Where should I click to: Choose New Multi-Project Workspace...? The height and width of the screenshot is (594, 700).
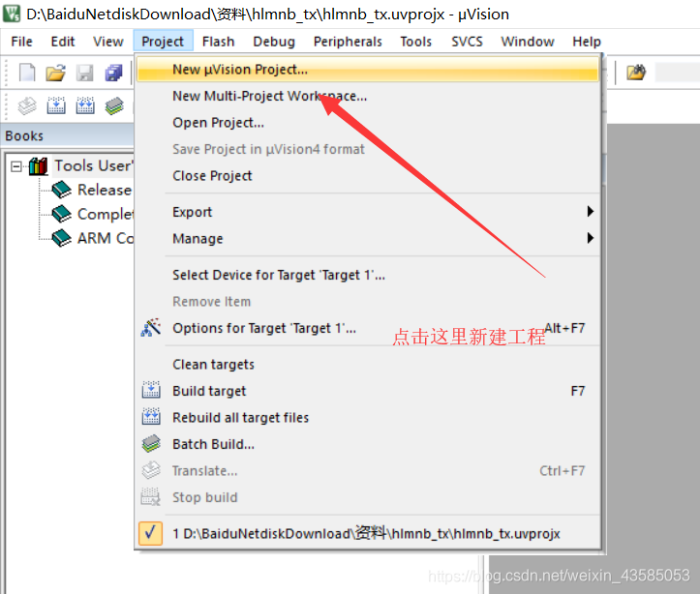point(368,96)
